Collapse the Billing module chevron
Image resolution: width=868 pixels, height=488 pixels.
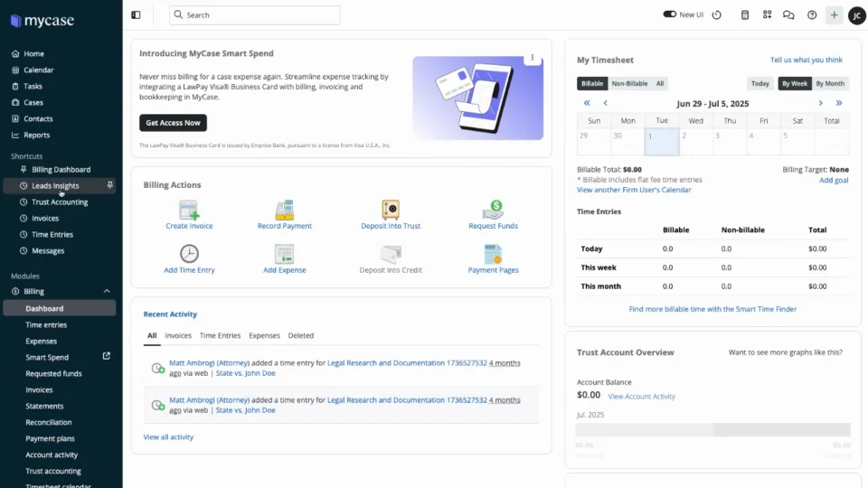[x=107, y=291]
